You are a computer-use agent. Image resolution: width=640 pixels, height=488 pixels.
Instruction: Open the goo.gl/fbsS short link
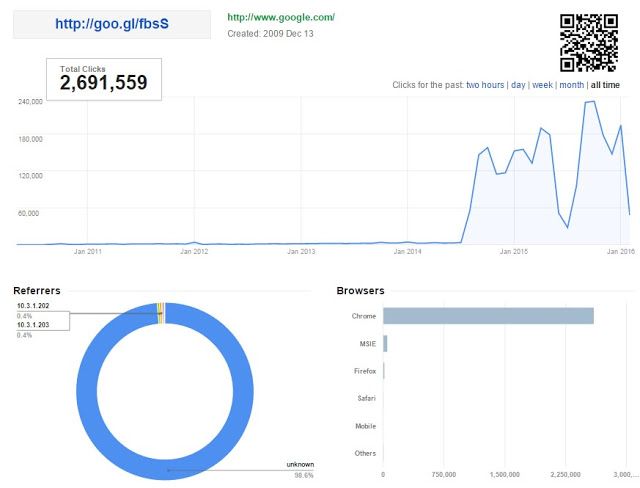click(112, 24)
